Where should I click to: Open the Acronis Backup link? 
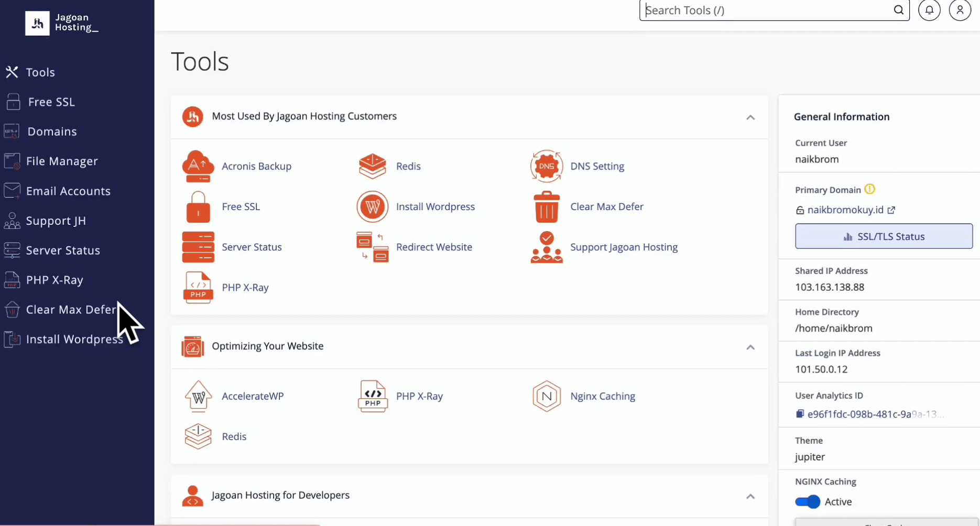(x=256, y=166)
